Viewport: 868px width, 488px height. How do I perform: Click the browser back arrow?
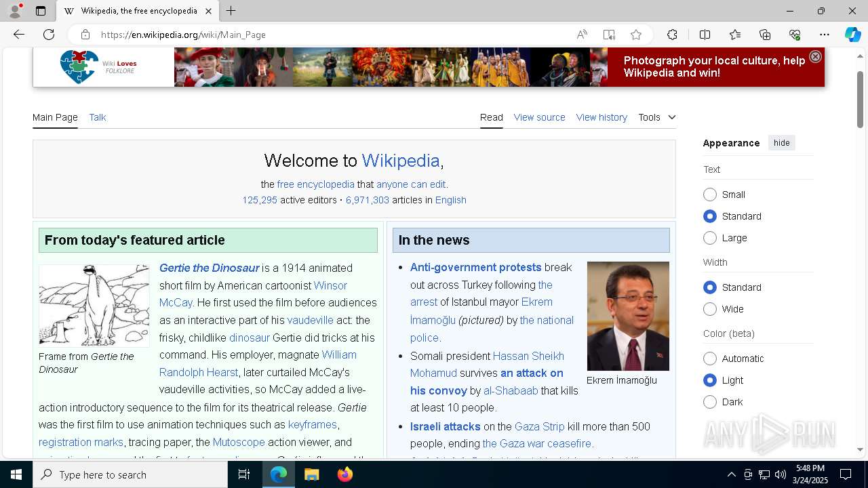tap(19, 35)
